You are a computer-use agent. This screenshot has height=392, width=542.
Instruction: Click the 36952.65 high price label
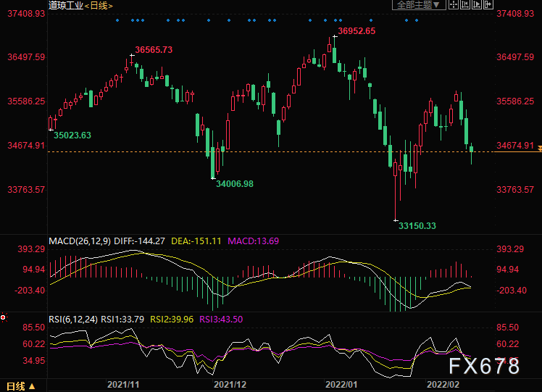pyautogui.click(x=357, y=31)
